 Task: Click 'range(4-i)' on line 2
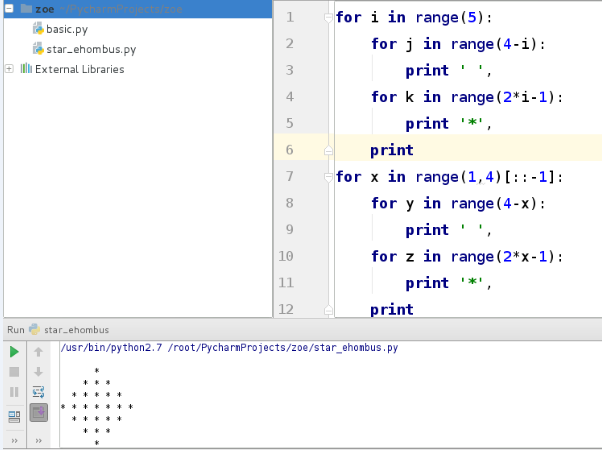tap(493, 44)
